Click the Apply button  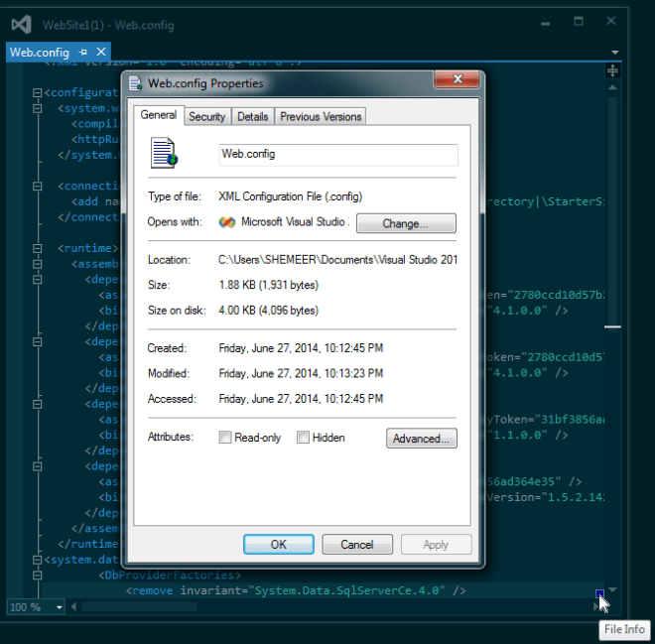(x=436, y=545)
